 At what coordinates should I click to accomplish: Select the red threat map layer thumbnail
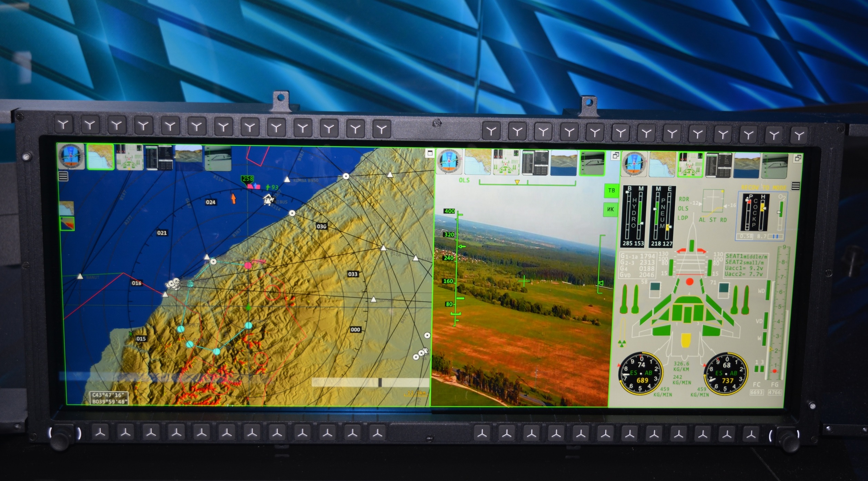pyautogui.click(x=67, y=224)
